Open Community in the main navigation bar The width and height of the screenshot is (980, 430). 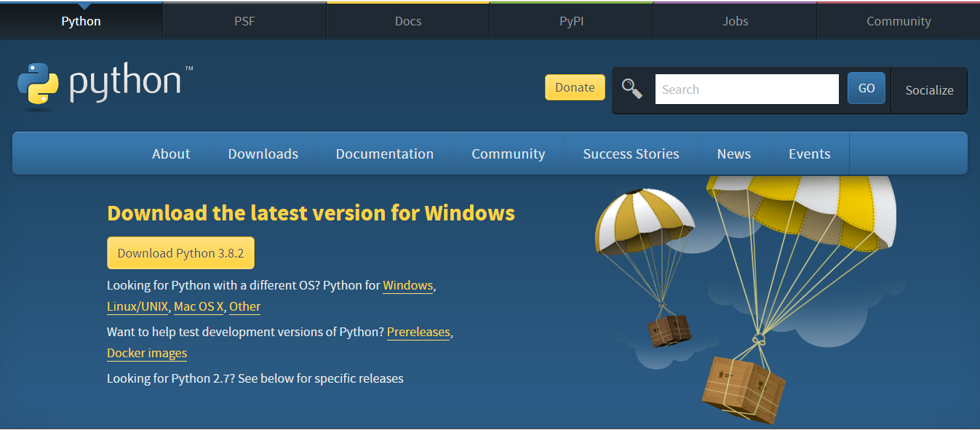tap(508, 154)
